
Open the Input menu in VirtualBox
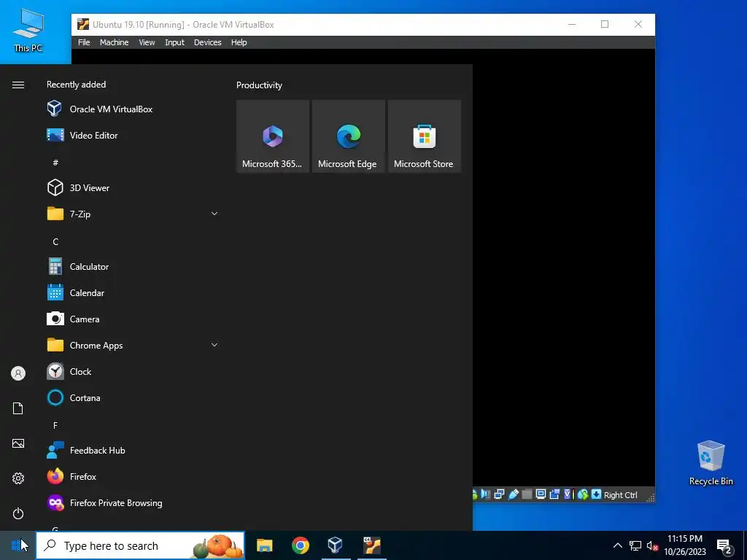(174, 42)
